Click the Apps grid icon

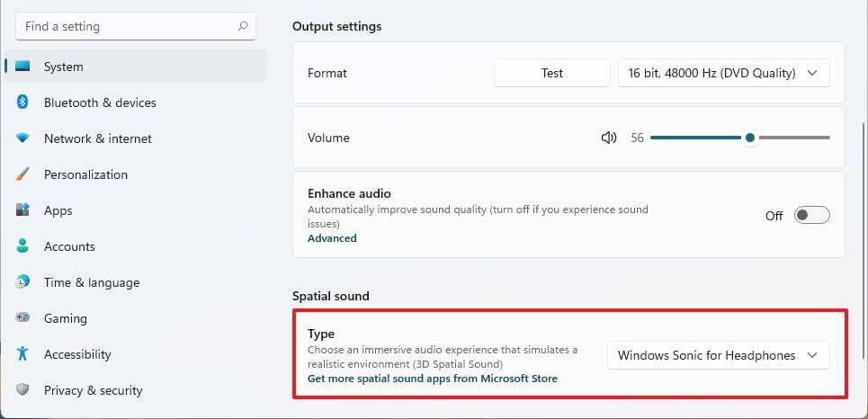23,210
